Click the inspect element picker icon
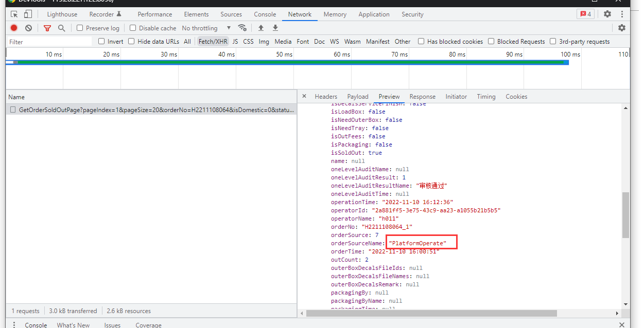 point(14,14)
